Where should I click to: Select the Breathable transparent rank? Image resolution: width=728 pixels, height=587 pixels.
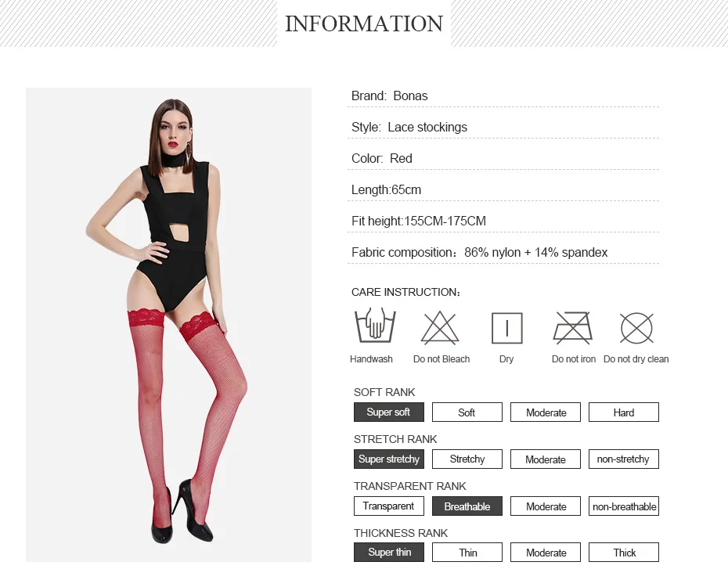[467, 506]
